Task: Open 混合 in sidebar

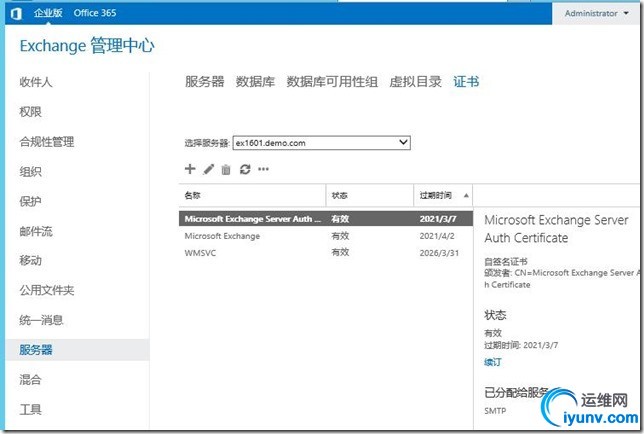Action: coord(30,379)
